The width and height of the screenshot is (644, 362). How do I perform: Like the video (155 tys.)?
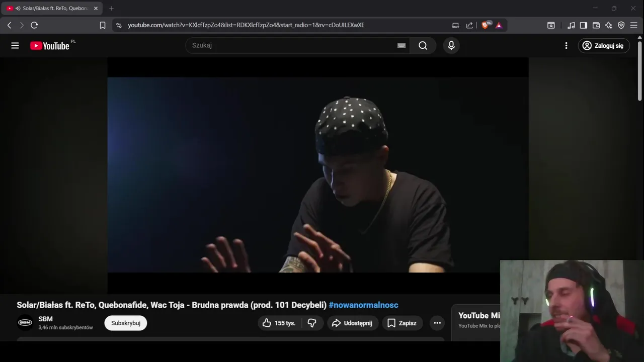[279, 323]
